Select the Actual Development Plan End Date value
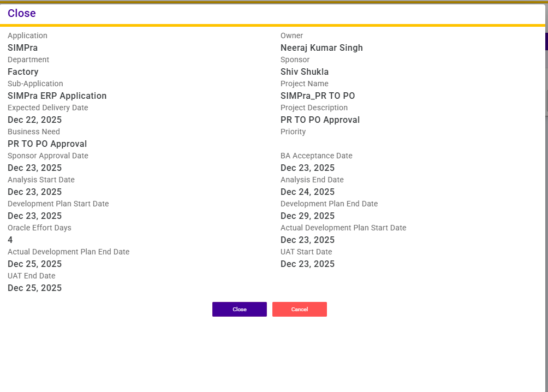 pos(34,264)
